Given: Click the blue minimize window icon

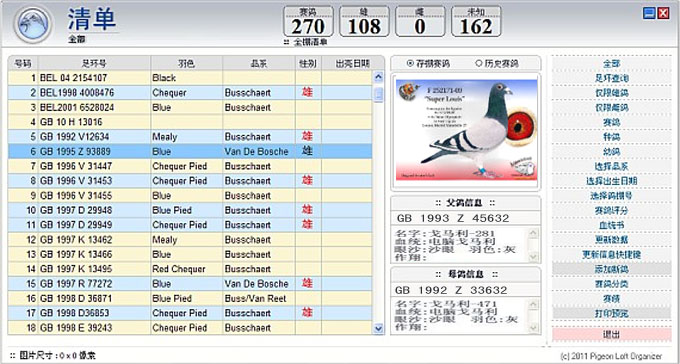Looking at the screenshot, I should tap(649, 14).
